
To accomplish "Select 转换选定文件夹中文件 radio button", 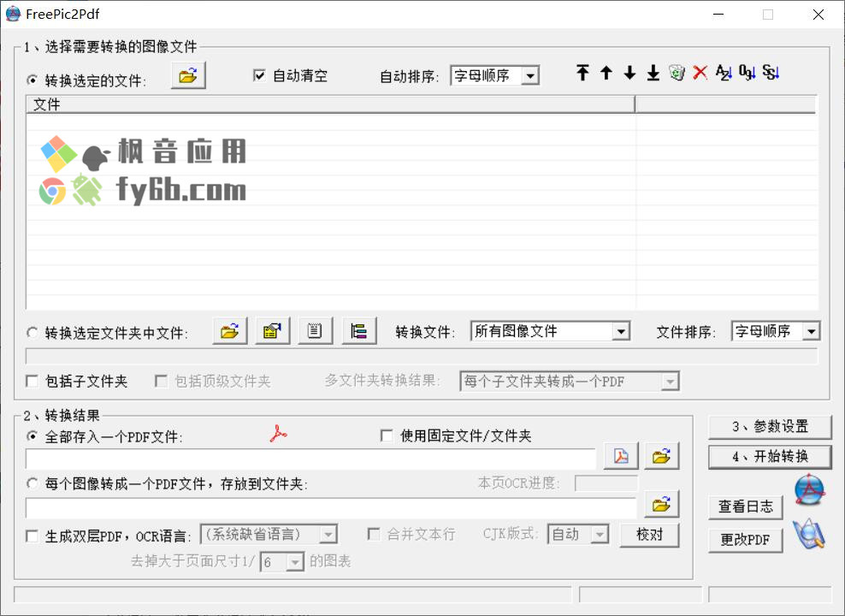I will [32, 333].
